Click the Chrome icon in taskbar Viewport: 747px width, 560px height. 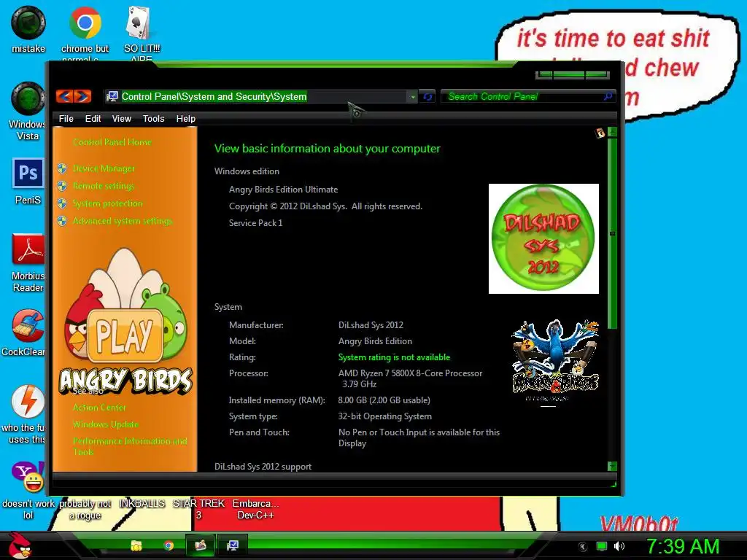coord(169,545)
